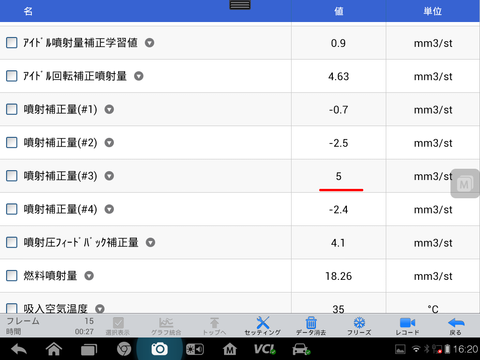Expand dropdown arrow beside 噴射補正量(#4)
Screen dimensions: 480x360
[x=109, y=209]
